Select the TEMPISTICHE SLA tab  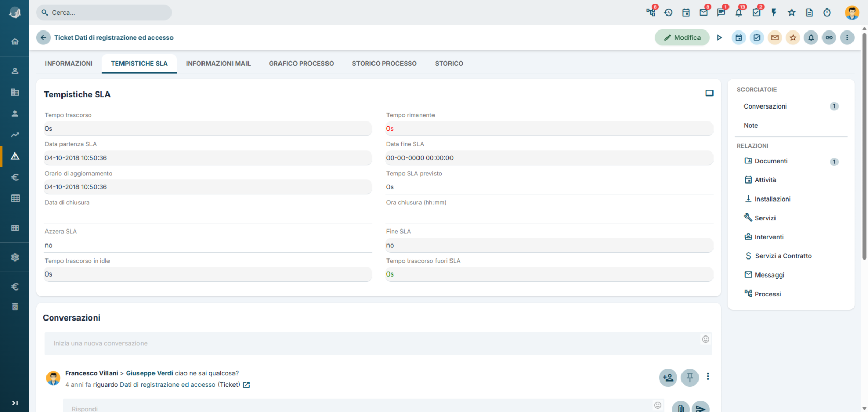point(139,63)
